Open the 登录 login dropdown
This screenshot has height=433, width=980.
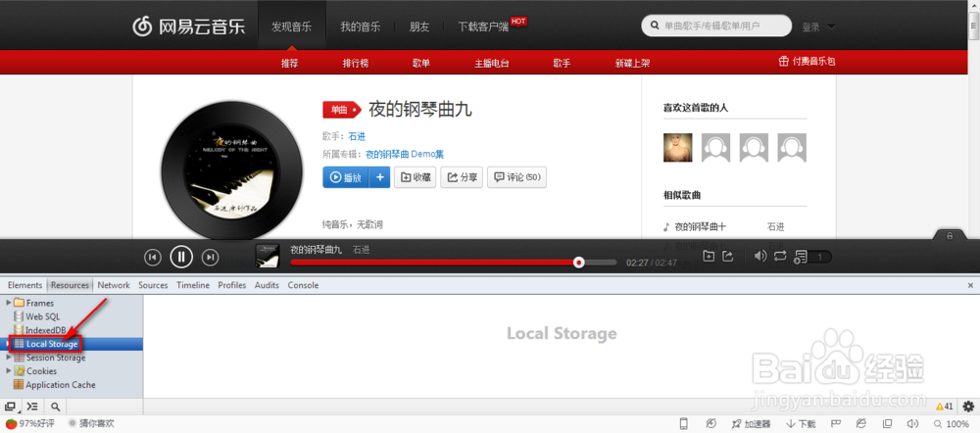click(x=818, y=26)
